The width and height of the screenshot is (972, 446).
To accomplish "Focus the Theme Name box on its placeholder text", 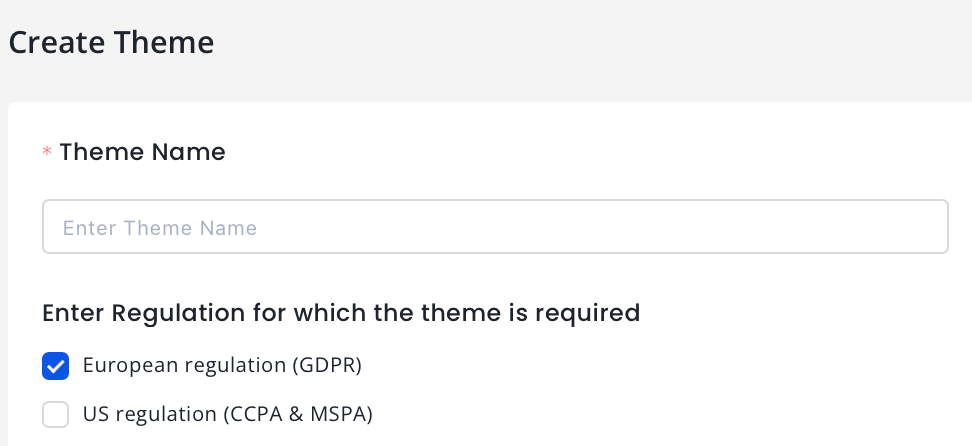I will point(160,228).
